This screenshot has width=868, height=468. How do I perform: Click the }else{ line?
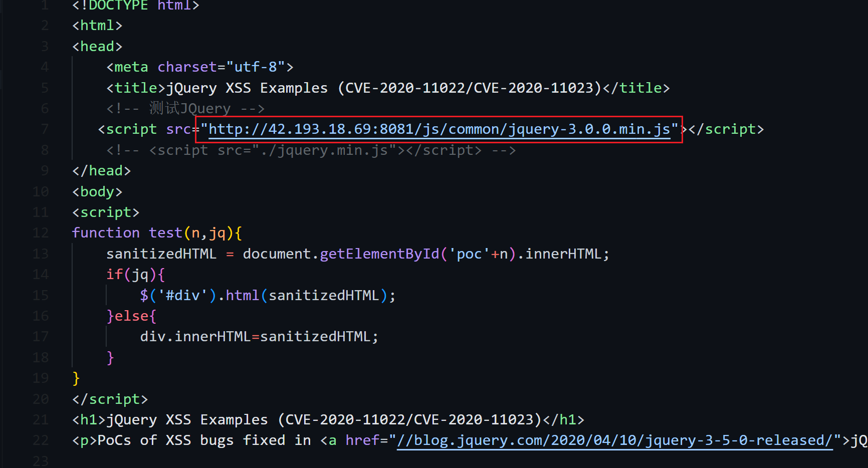[x=131, y=316]
